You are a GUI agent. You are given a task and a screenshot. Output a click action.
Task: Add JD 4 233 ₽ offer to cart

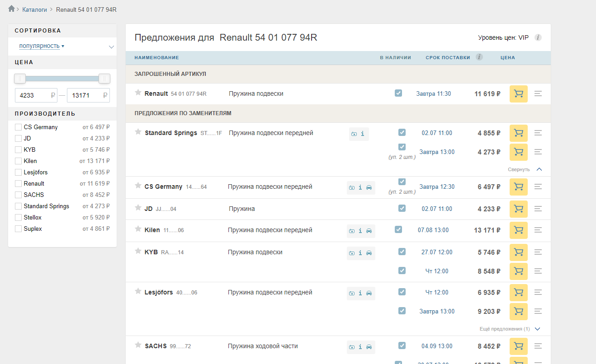pos(519,209)
